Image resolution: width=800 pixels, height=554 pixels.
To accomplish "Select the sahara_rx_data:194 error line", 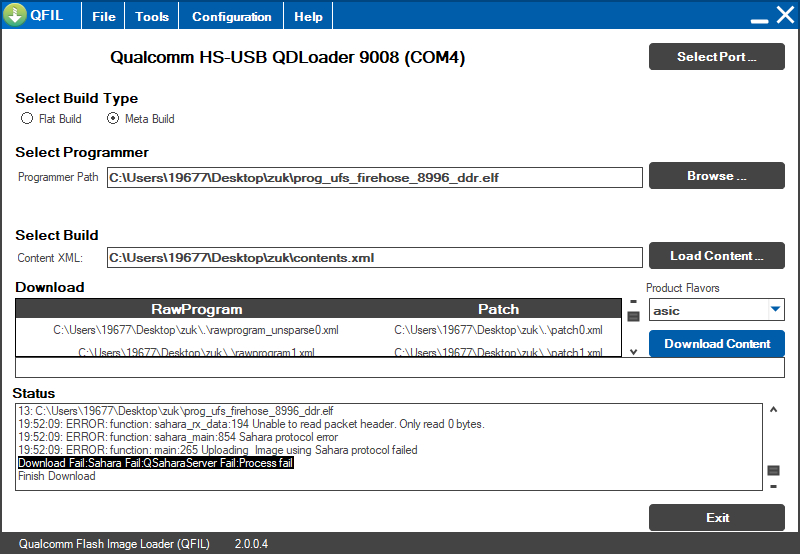I will pos(251,424).
